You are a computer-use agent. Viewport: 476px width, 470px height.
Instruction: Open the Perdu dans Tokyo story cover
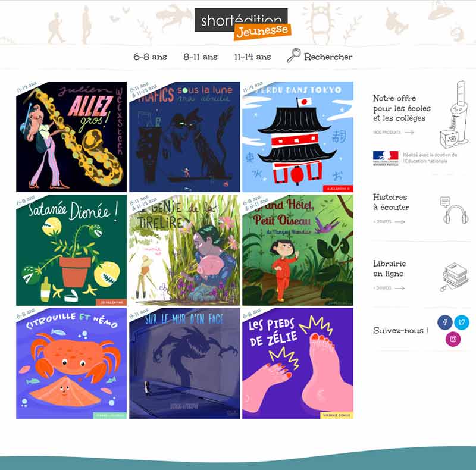[298, 137]
